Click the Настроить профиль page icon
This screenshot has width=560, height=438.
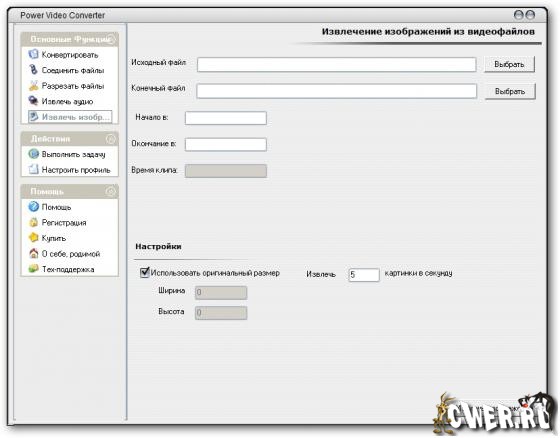tap(33, 169)
